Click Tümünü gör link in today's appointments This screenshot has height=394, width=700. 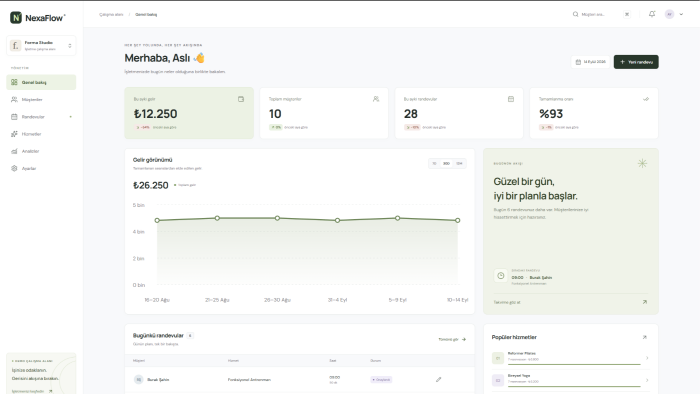452,340
